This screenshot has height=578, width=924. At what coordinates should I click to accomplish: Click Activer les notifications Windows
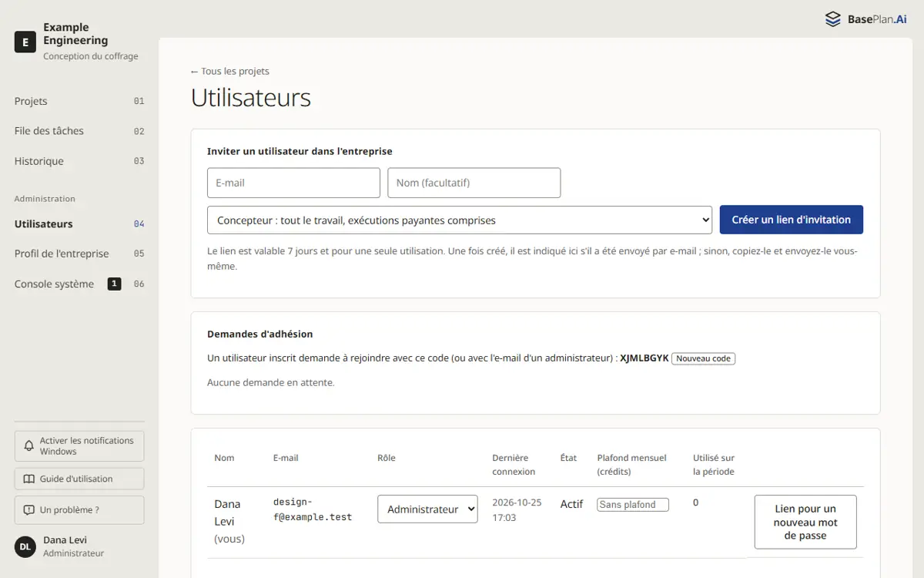[79, 446]
